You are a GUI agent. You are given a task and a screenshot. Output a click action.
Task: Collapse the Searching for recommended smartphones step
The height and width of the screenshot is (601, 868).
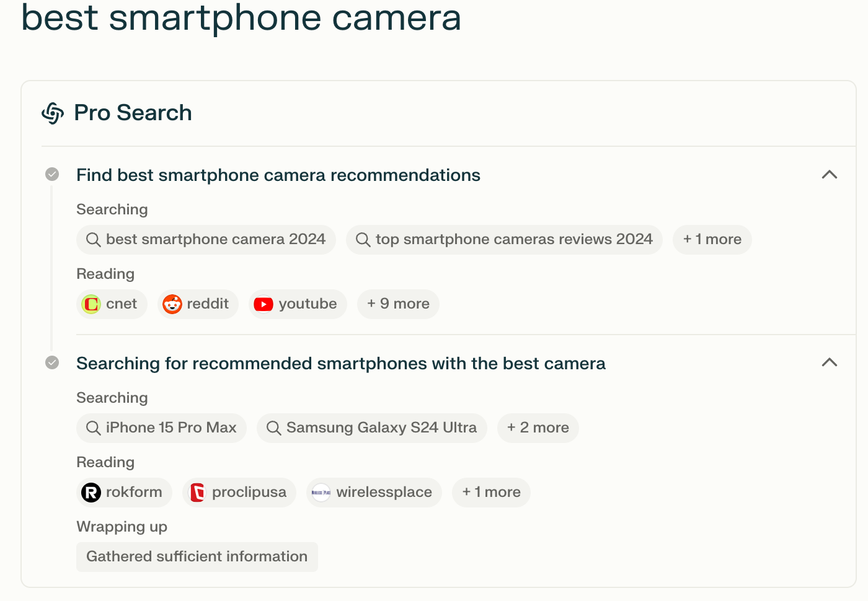[x=830, y=362]
